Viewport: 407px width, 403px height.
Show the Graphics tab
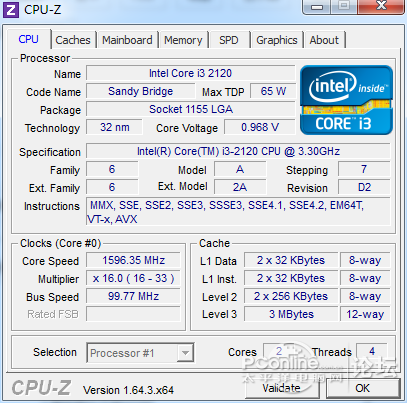277,40
